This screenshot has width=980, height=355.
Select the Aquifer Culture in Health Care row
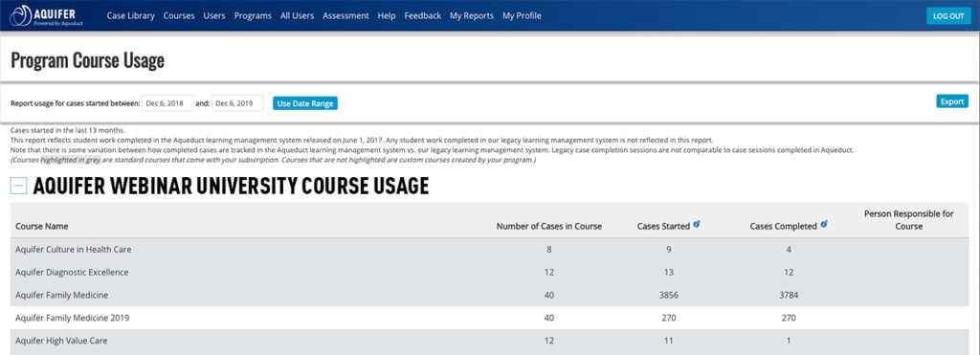489,250
